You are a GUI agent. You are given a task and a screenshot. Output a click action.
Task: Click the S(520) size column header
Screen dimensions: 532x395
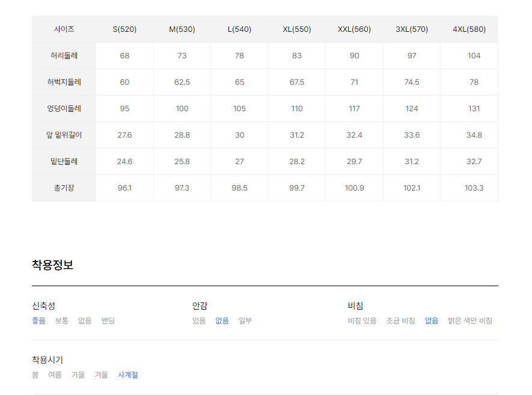(x=124, y=29)
